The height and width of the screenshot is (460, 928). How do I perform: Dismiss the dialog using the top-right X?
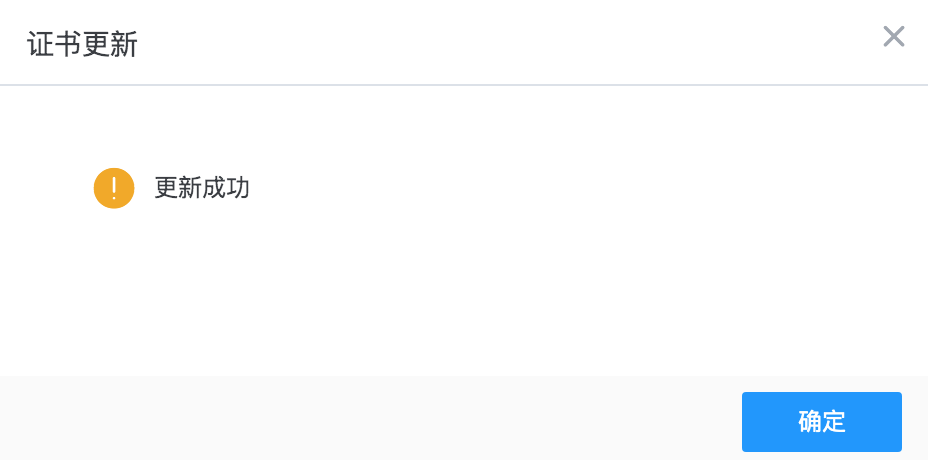893,37
